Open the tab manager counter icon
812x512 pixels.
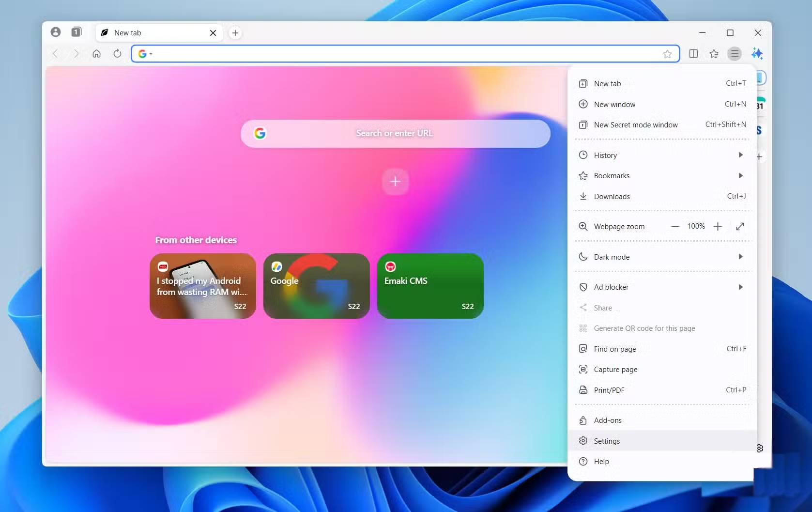[x=76, y=32]
